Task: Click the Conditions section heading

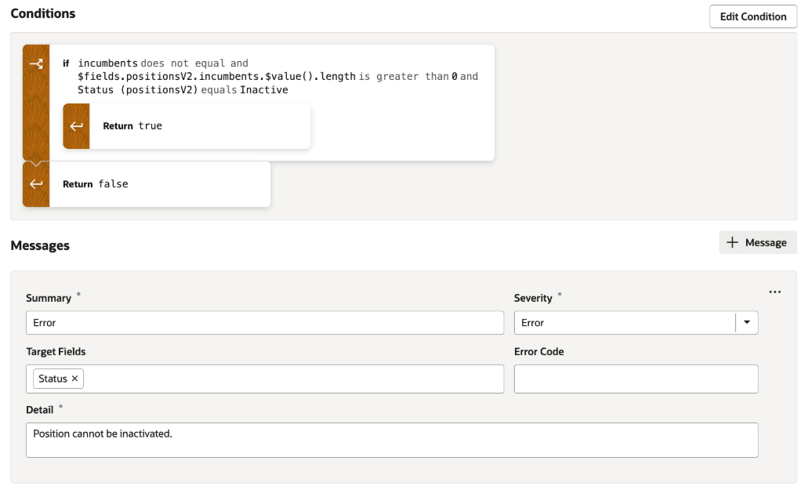Action: pyautogui.click(x=43, y=13)
